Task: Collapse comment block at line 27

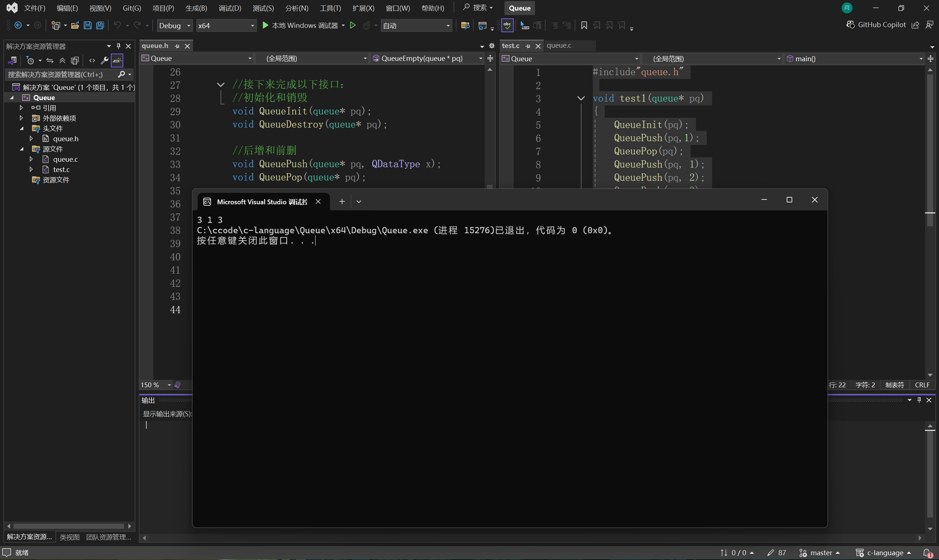Action: click(x=221, y=84)
